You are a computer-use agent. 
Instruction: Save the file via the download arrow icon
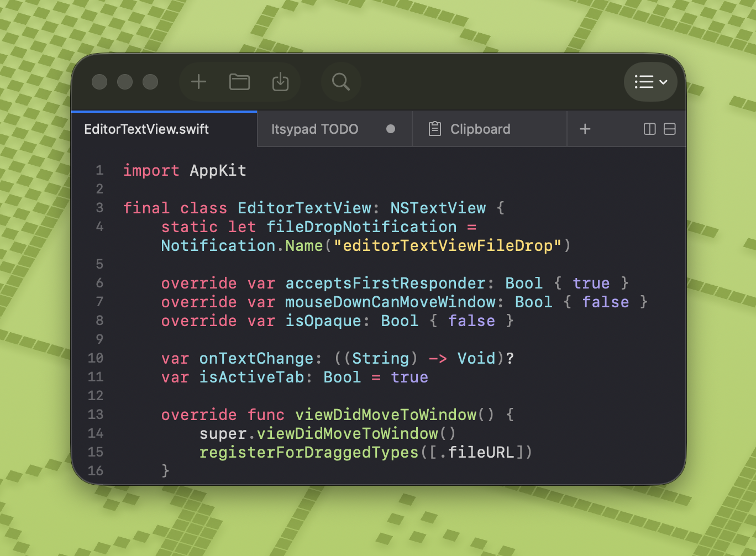tap(280, 81)
